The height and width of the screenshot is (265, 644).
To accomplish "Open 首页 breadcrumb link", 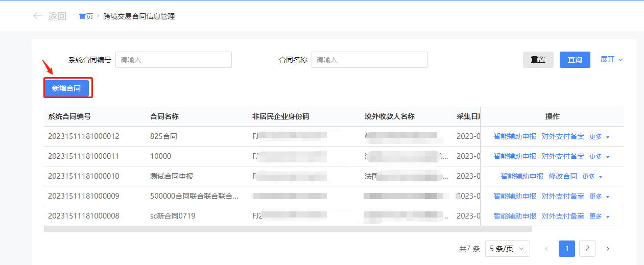I will click(x=86, y=16).
